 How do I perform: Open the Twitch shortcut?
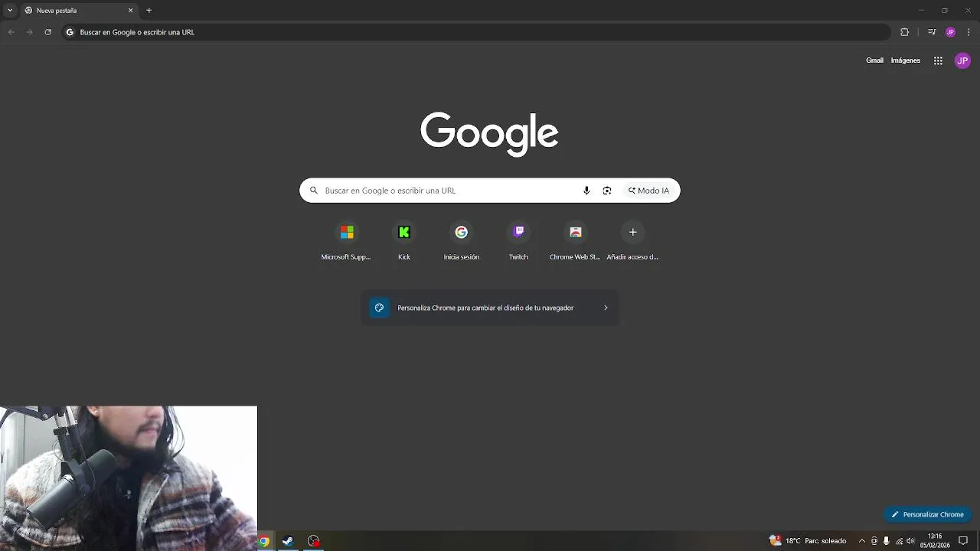tap(518, 241)
